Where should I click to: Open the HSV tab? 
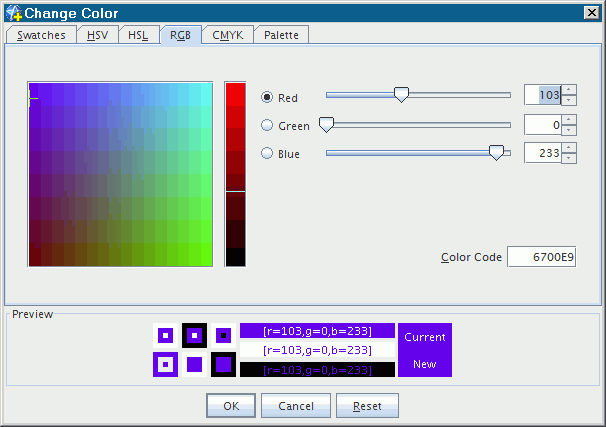pos(97,35)
